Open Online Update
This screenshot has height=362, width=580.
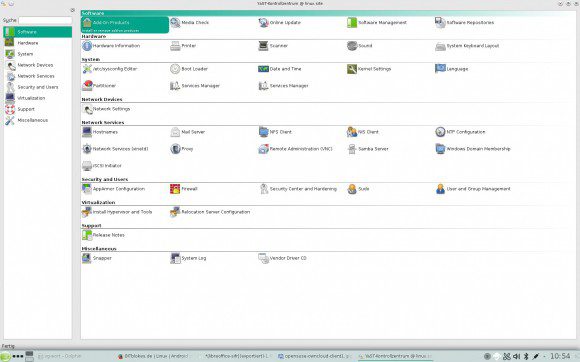[x=280, y=23]
